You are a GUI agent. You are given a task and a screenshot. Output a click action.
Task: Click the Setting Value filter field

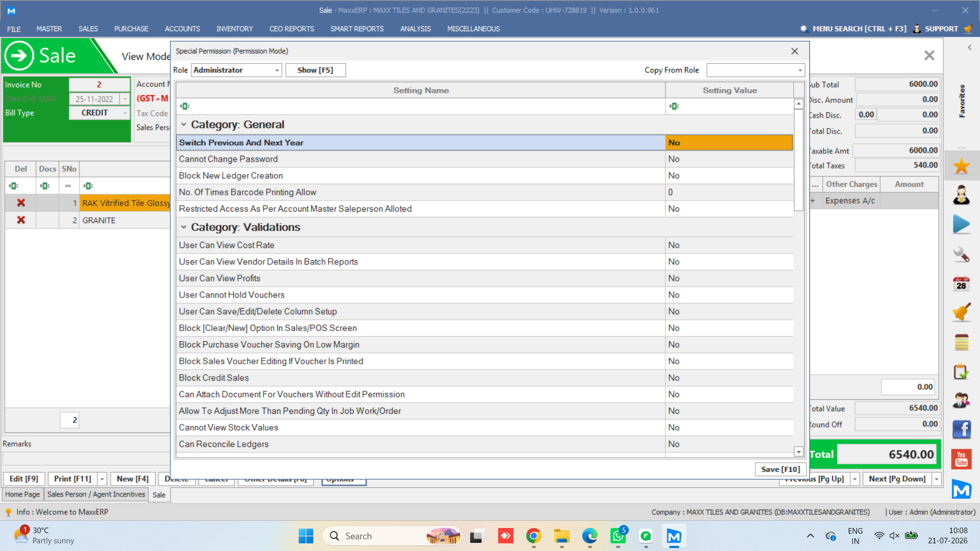(730, 106)
